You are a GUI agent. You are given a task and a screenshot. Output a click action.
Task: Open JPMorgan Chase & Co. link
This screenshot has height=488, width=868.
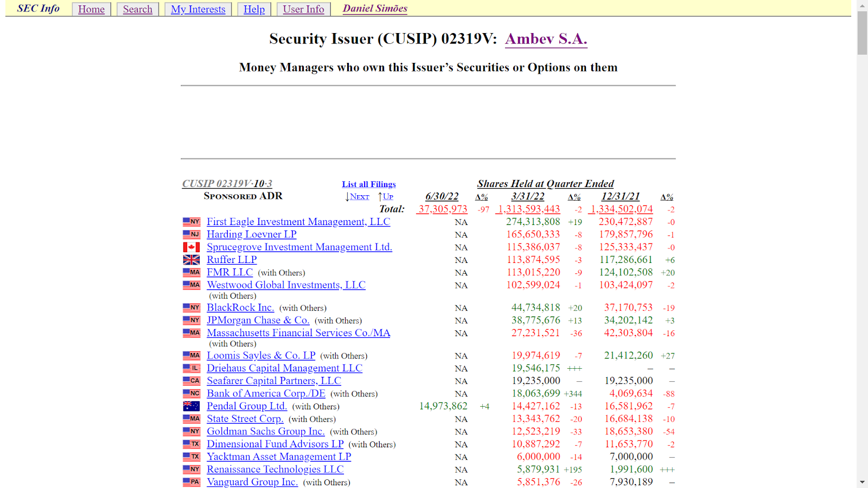258,320
